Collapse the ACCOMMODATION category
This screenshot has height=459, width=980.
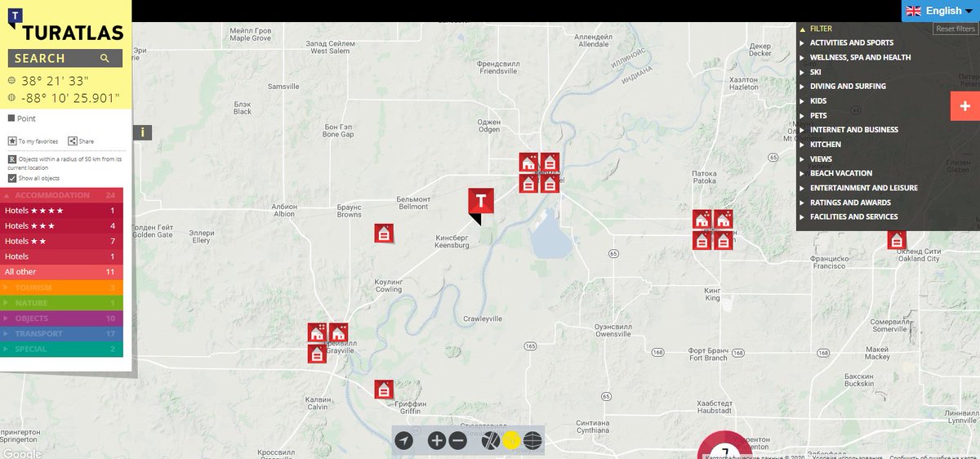62,195
